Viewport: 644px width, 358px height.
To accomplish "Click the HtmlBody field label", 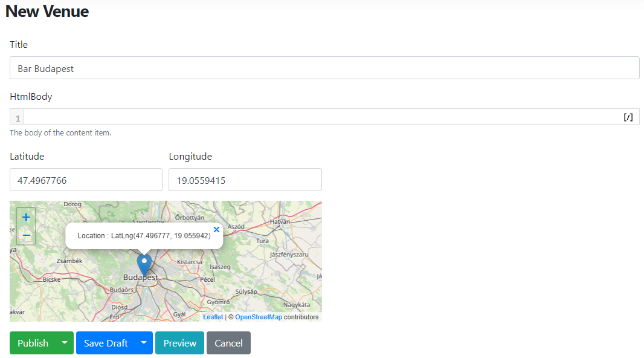I will [31, 97].
